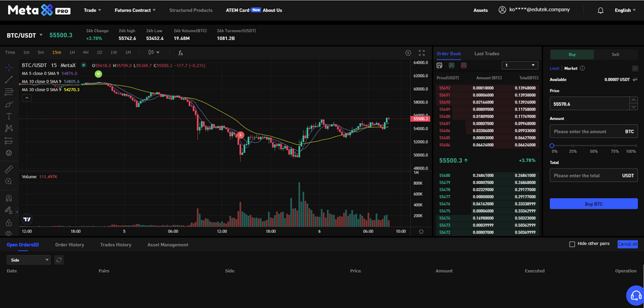Click the Buy BTC button
This screenshot has width=644, height=308.
click(593, 204)
